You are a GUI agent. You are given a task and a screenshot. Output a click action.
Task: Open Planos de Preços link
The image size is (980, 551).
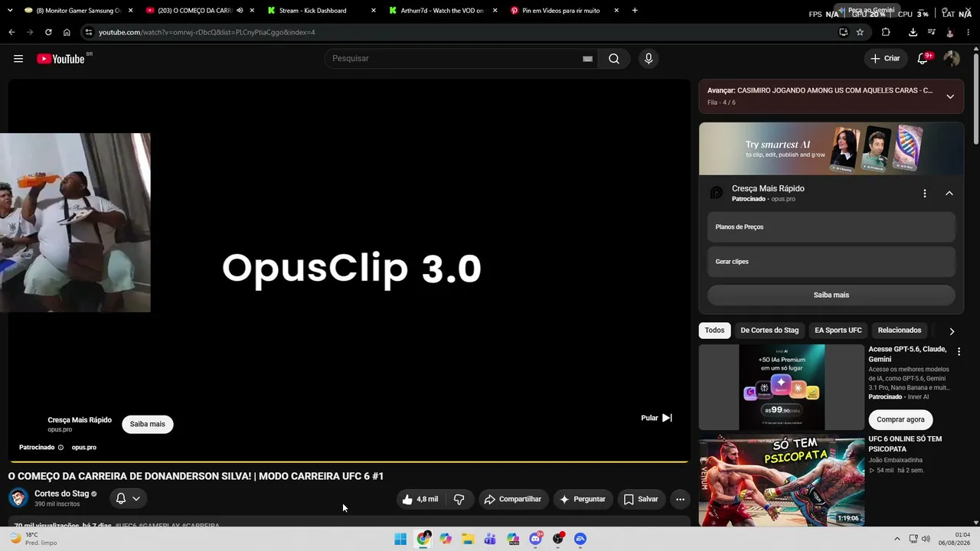tap(831, 227)
